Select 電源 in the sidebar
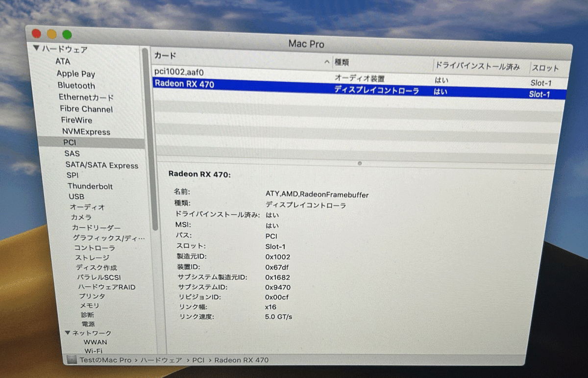Screen dimensions: 588x378 click(88, 324)
